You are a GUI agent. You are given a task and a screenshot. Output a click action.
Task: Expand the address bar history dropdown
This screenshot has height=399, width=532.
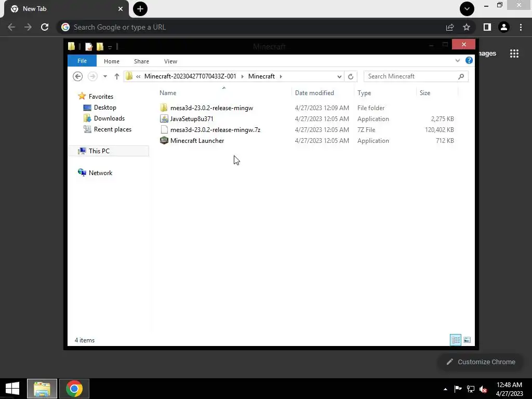pyautogui.click(x=339, y=76)
